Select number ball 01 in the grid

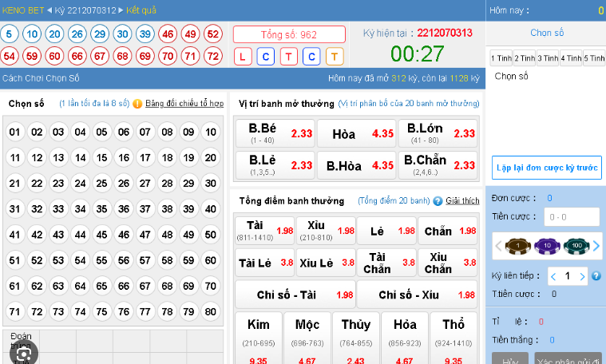(14, 133)
